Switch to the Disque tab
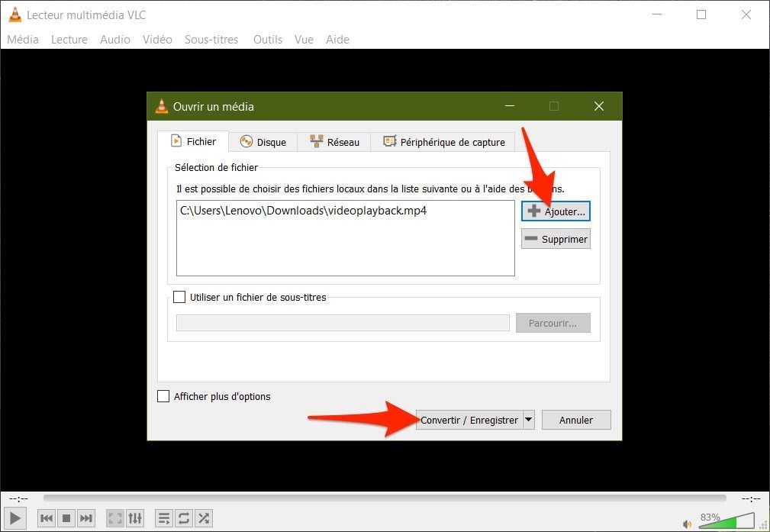Viewport: 770px width, 532px height. [263, 142]
